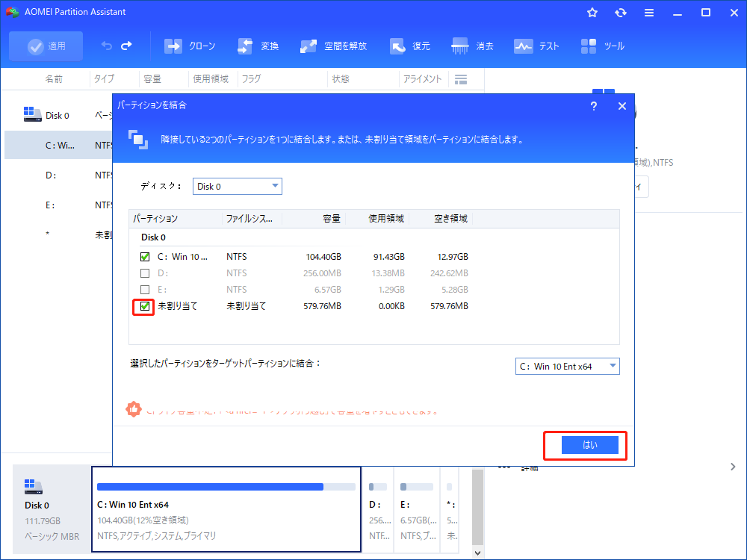Click the アライメント column header
The height and width of the screenshot is (560, 747).
[x=423, y=79]
